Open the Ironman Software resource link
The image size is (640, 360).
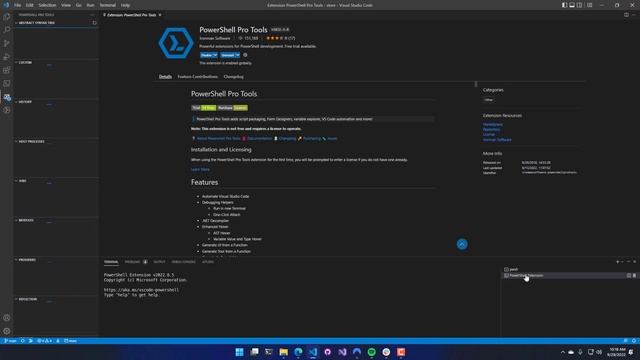tap(497, 140)
